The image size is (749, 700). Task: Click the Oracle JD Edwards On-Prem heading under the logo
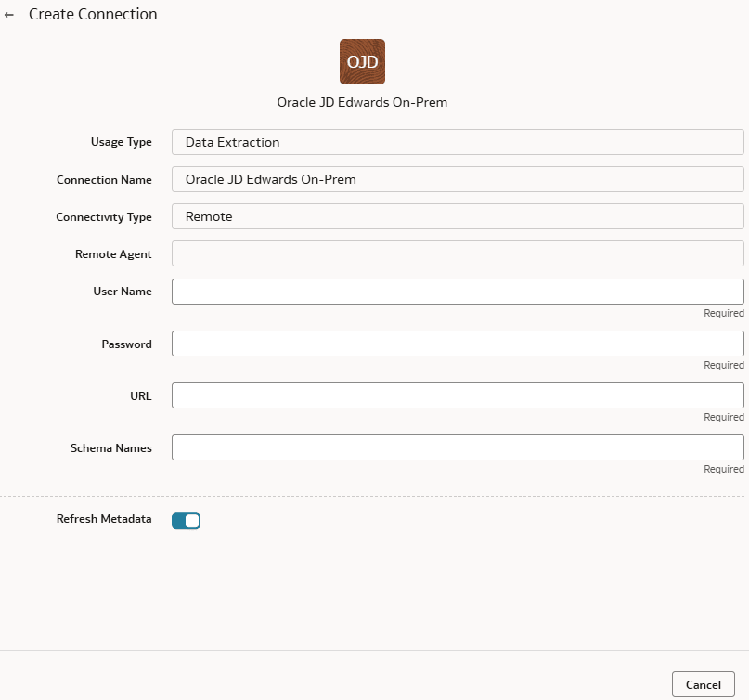[362, 103]
